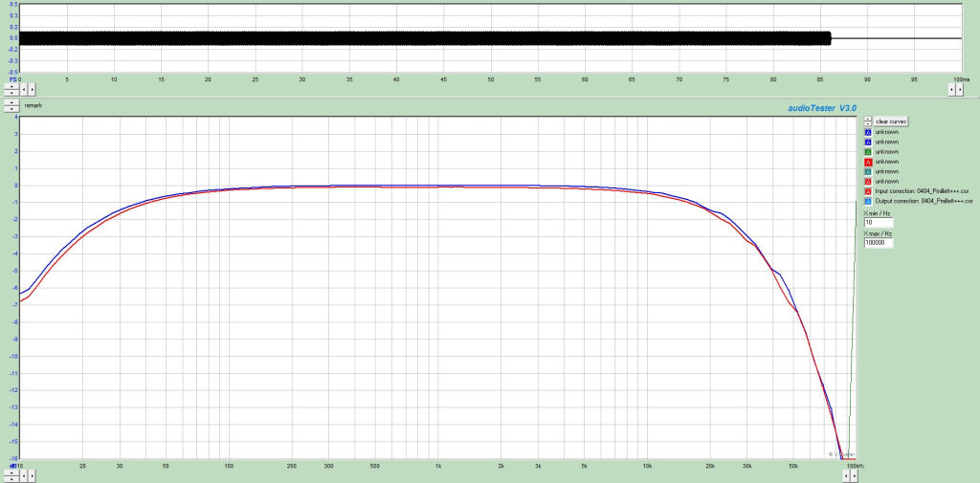Decrease the FS scale of the time waveform
This screenshot has height=483, width=980.
coord(11,93)
